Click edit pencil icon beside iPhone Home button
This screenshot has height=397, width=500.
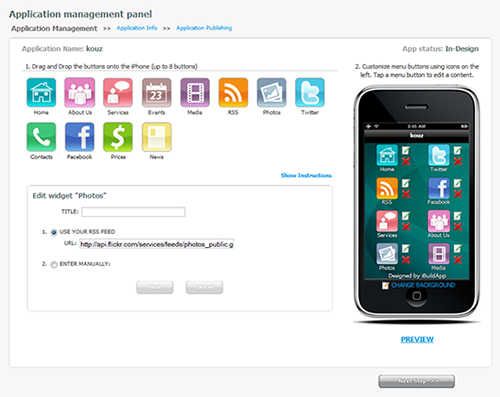pyautogui.click(x=406, y=151)
